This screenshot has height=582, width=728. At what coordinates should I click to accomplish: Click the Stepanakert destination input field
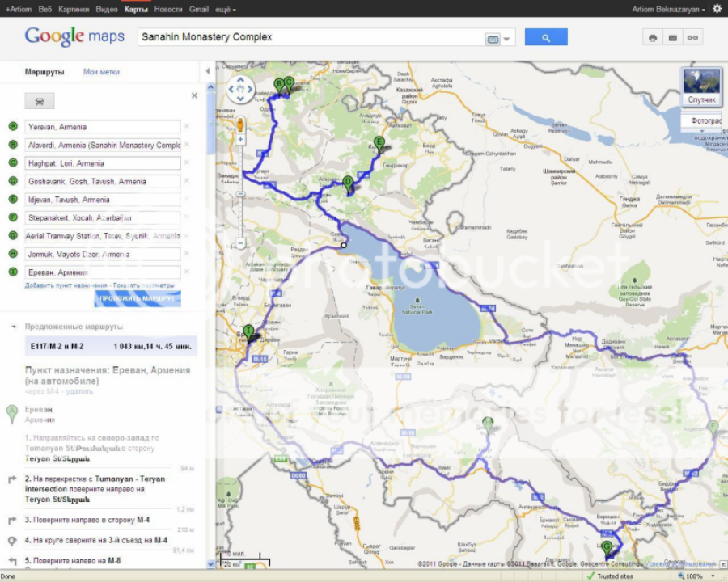pos(104,217)
